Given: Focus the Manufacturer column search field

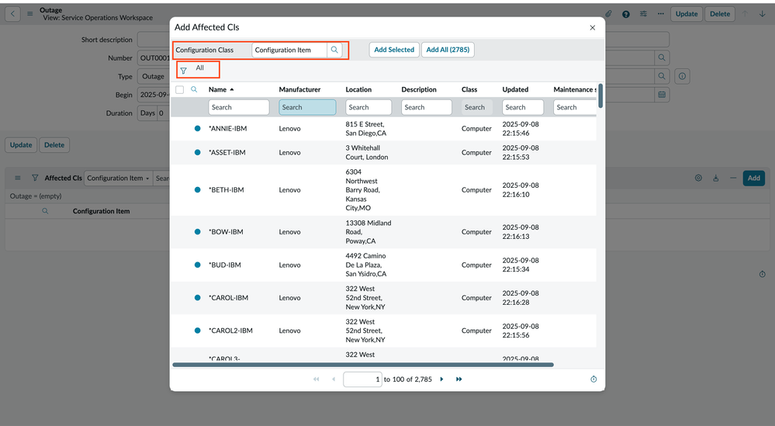Looking at the screenshot, I should click(x=307, y=107).
